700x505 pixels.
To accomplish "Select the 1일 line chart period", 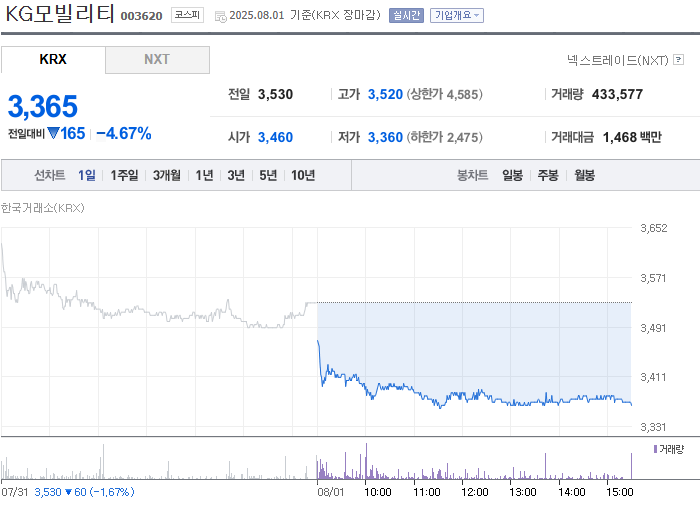I will click(87, 175).
